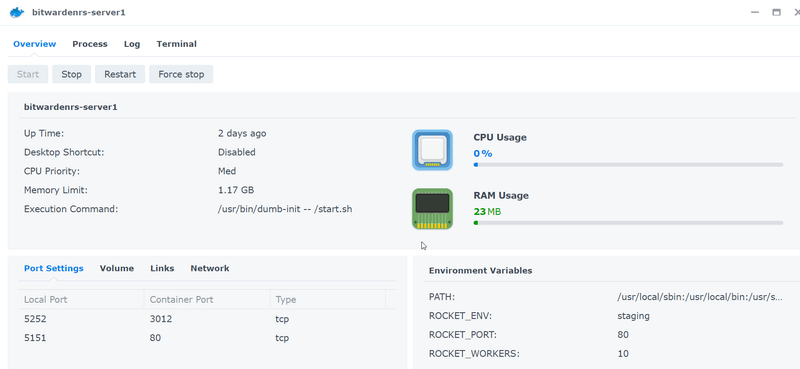This screenshot has width=800, height=369.
Task: Click the 'ROCKET_ENV:' variable name
Action: 460,316
